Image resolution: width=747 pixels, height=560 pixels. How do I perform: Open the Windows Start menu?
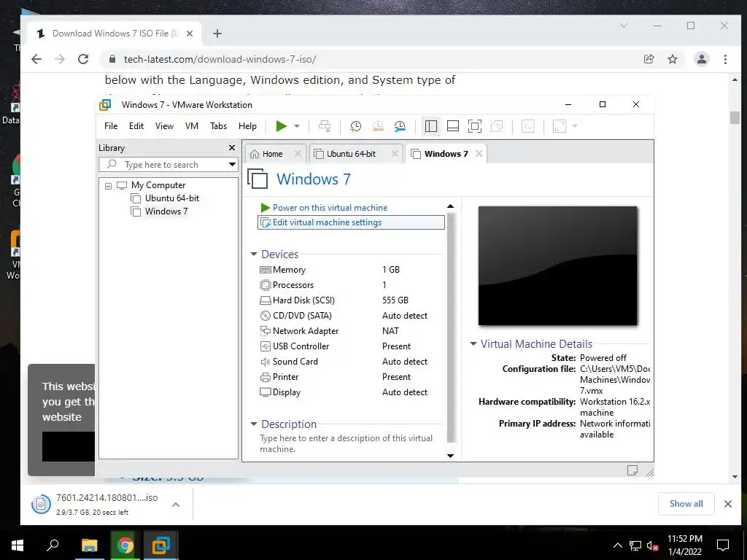[x=18, y=545]
